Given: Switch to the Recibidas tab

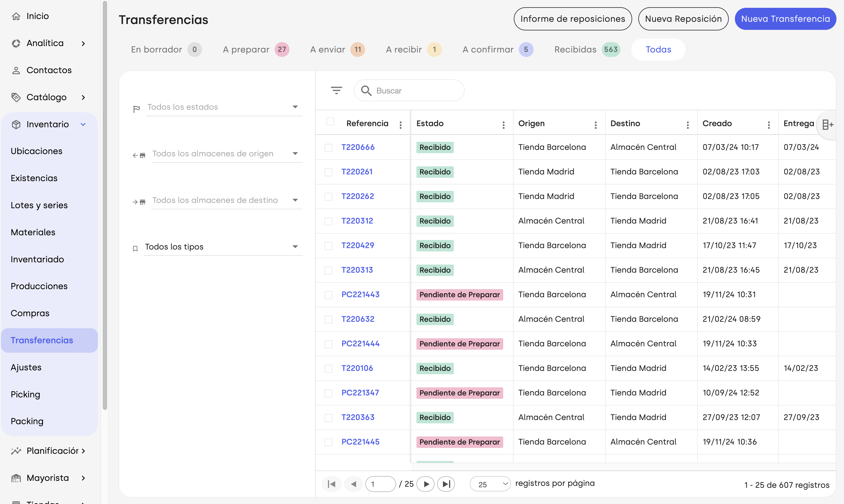Looking at the screenshot, I should tap(587, 50).
